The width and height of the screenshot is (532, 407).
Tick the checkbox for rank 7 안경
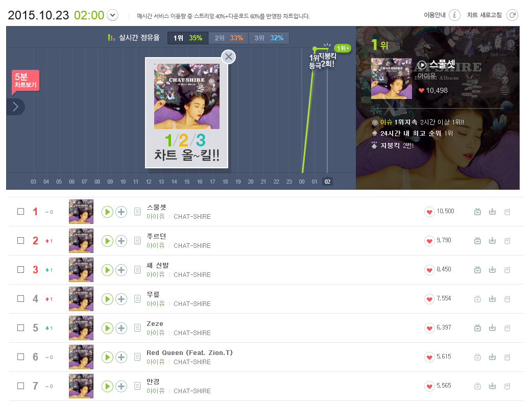21,386
